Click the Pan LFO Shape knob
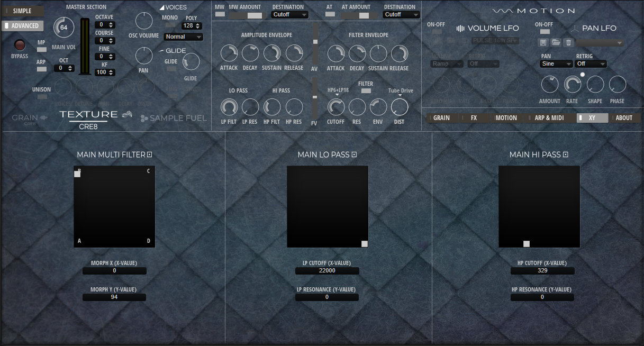The height and width of the screenshot is (346, 644). (x=595, y=85)
